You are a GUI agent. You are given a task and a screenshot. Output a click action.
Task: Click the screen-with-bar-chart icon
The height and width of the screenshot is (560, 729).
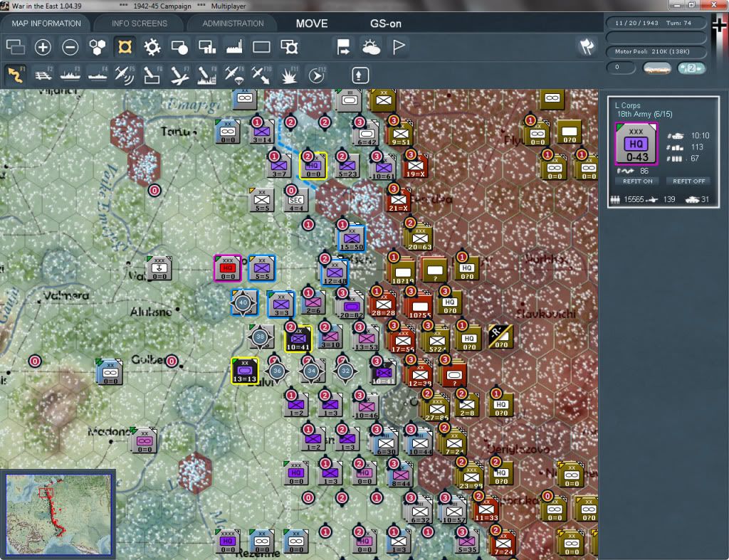[x=207, y=47]
